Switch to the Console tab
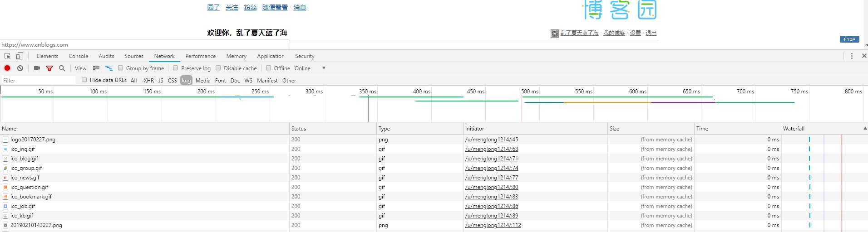This screenshot has width=868, height=232. click(79, 56)
